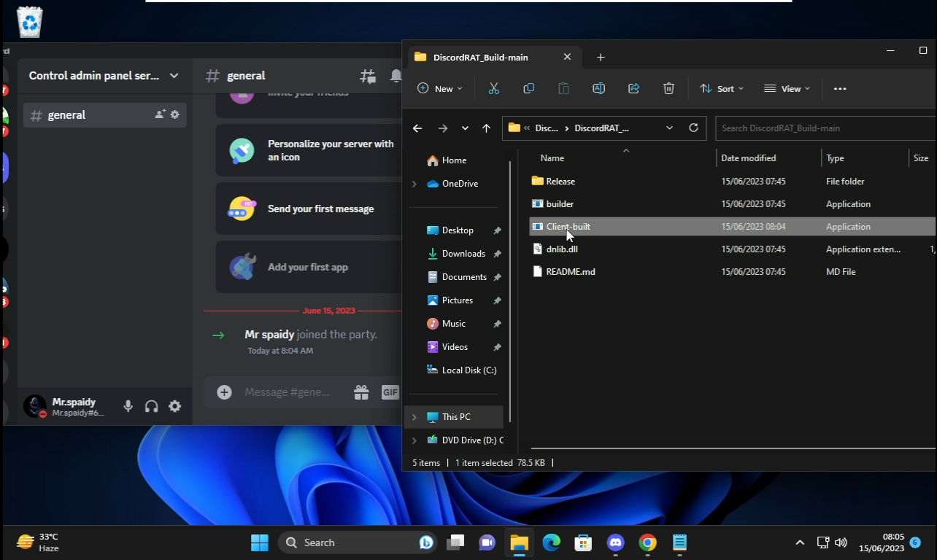Open Google Chrome from the taskbar
This screenshot has height=560, width=937.
(647, 542)
